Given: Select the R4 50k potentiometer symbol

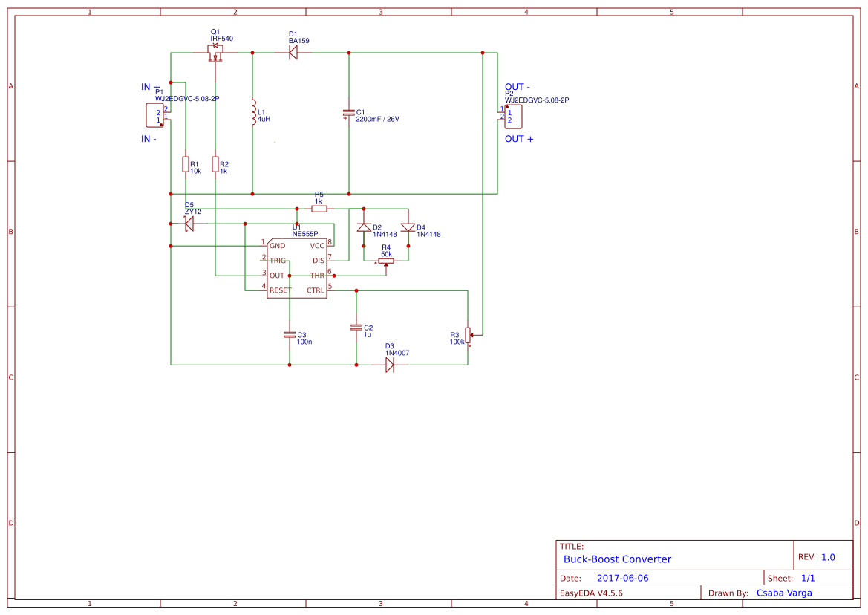Looking at the screenshot, I should [386, 261].
